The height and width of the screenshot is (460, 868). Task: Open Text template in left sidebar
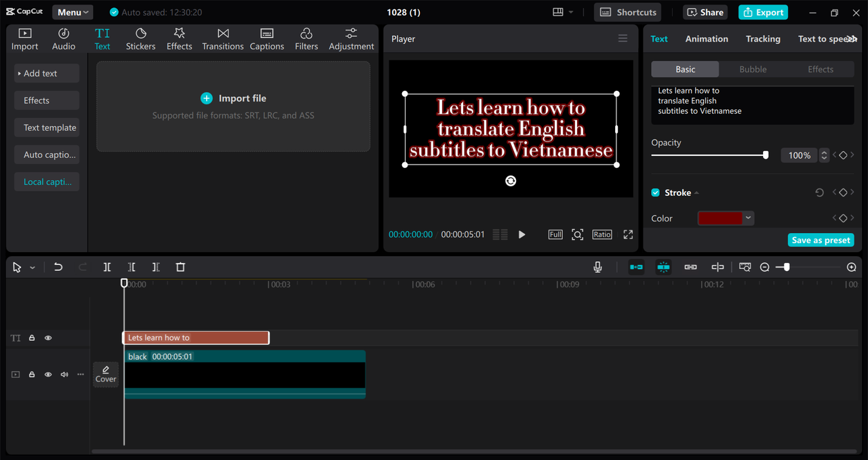[x=47, y=127]
